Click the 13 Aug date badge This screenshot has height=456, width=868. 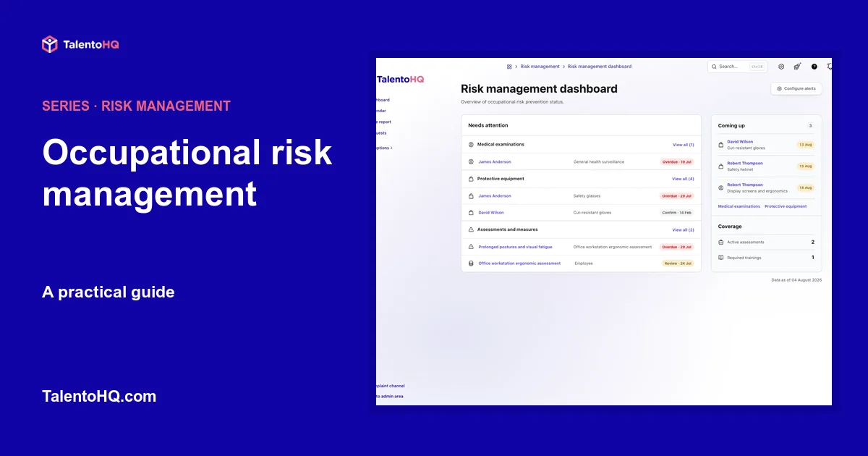805,145
